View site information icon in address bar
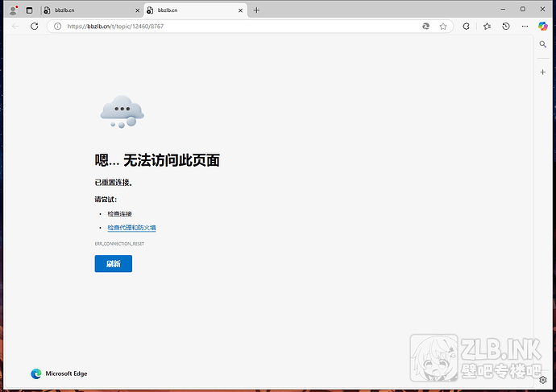This screenshot has height=392, width=556. point(57,27)
